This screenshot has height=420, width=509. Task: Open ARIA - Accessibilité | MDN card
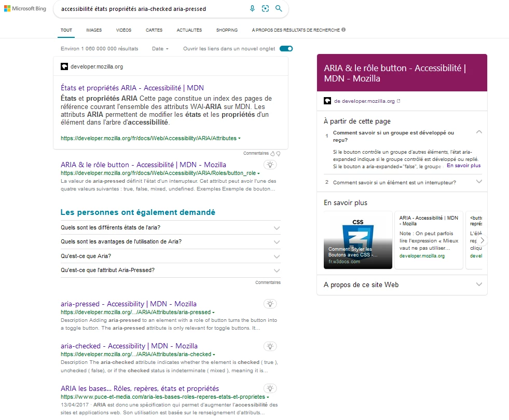point(429,240)
